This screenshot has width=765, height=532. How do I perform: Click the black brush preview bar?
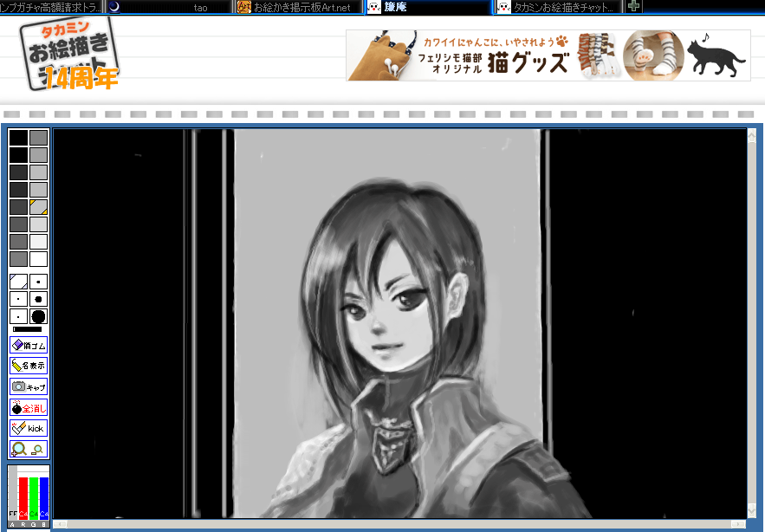tap(28, 329)
